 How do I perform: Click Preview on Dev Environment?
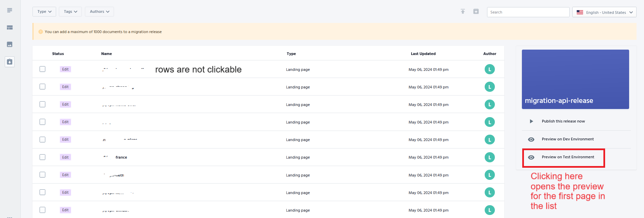[568, 139]
